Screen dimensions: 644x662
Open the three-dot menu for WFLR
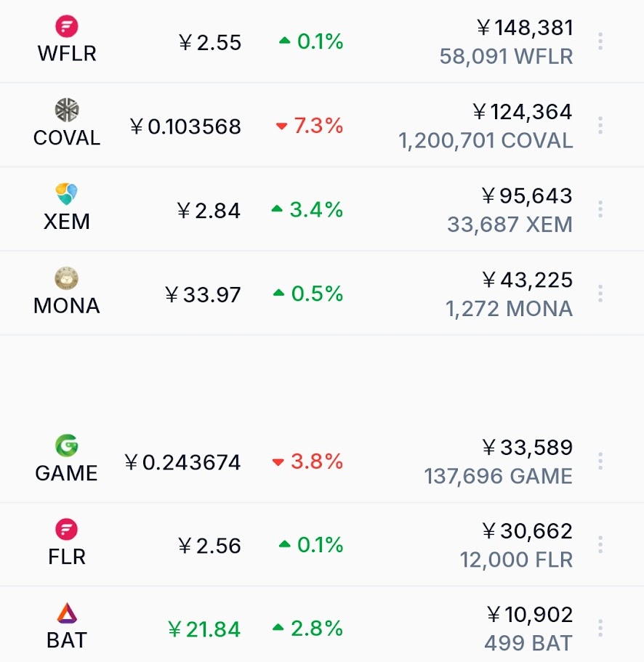(600, 41)
